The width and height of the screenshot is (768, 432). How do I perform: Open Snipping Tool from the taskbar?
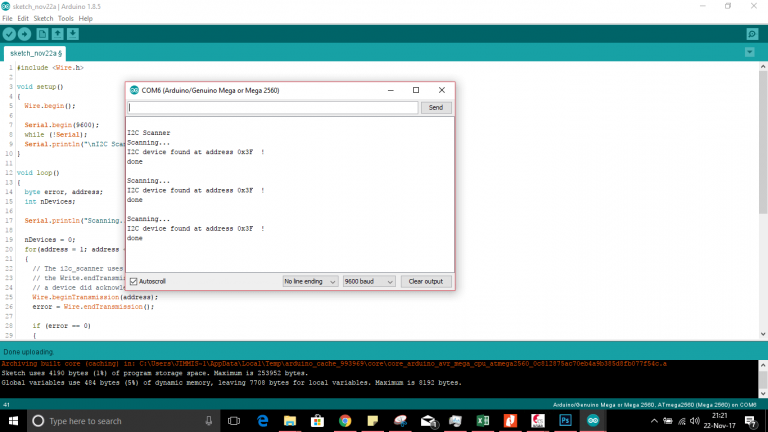tap(400, 421)
